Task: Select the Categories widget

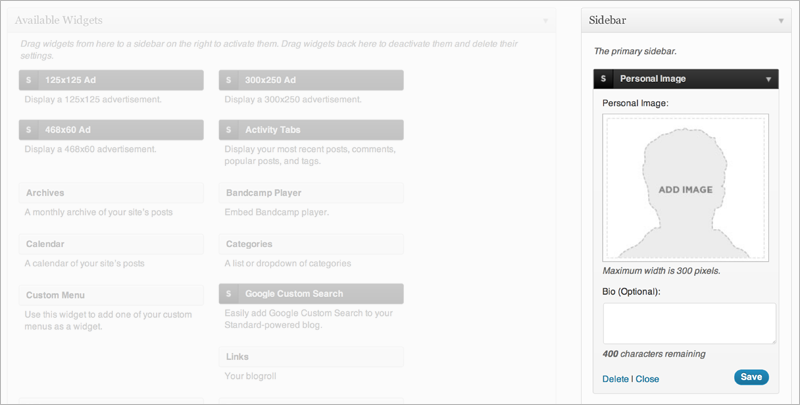Action: tap(311, 244)
